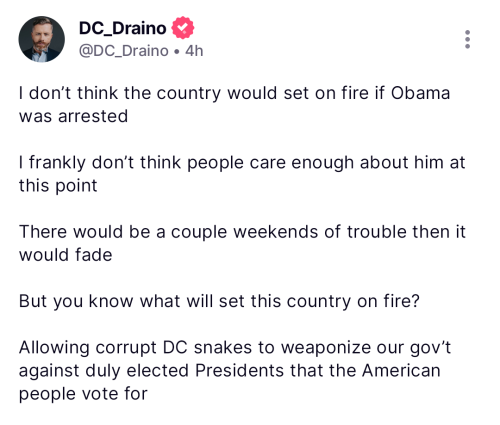Click the paragraph about Obama being arrested
500x425 pixels.
(234, 104)
